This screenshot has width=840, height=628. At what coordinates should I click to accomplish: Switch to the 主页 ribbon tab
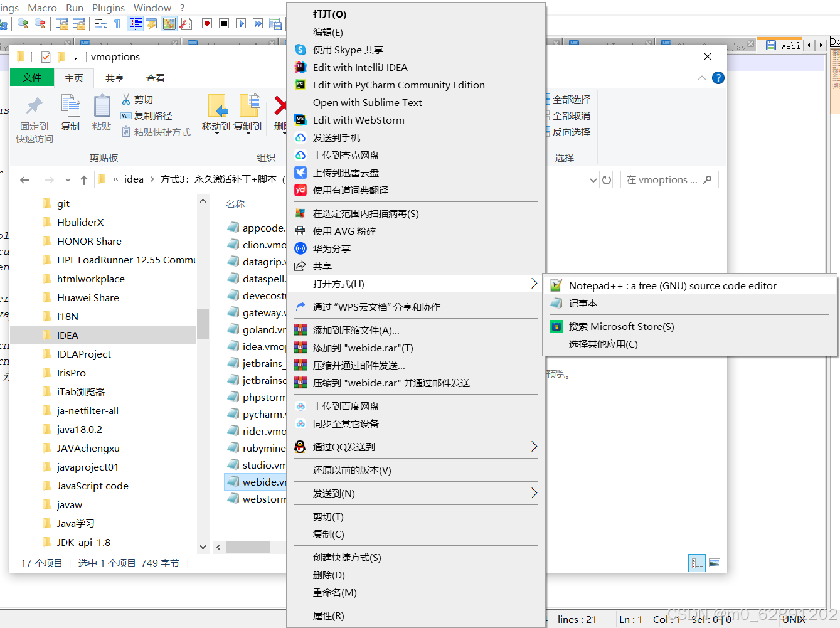pyautogui.click(x=74, y=78)
